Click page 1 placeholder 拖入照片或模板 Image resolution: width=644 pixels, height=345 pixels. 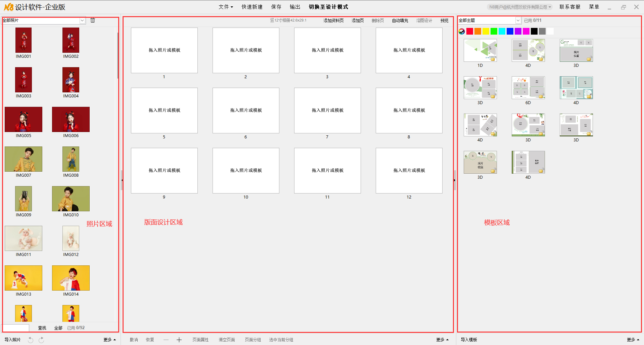pos(164,50)
